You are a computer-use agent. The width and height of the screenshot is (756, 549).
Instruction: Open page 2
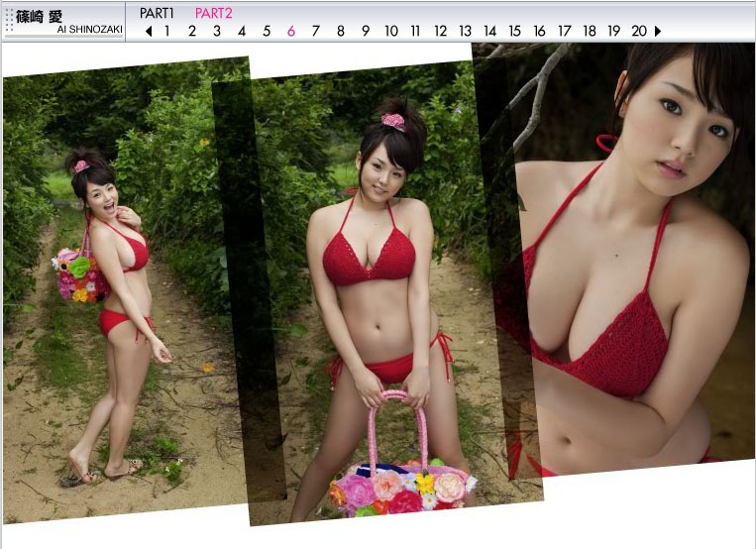tap(192, 32)
